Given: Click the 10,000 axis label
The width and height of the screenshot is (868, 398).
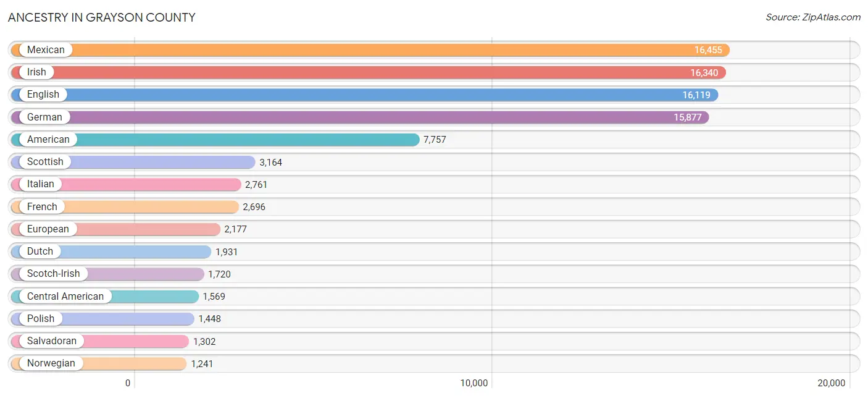Looking at the screenshot, I should tap(474, 383).
